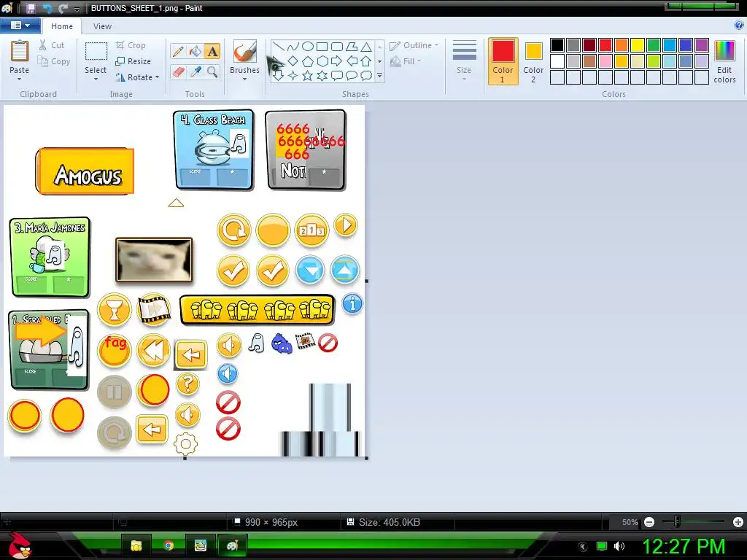Choose the Rounded rectangular callout shape
The width and height of the screenshot is (747, 560).
tap(337, 75)
